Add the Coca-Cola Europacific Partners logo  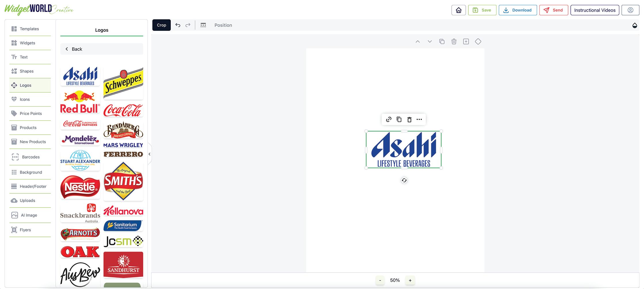tap(80, 124)
